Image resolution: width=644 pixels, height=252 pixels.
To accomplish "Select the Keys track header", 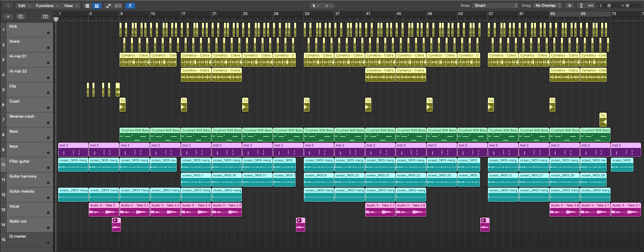I will (x=27, y=150).
